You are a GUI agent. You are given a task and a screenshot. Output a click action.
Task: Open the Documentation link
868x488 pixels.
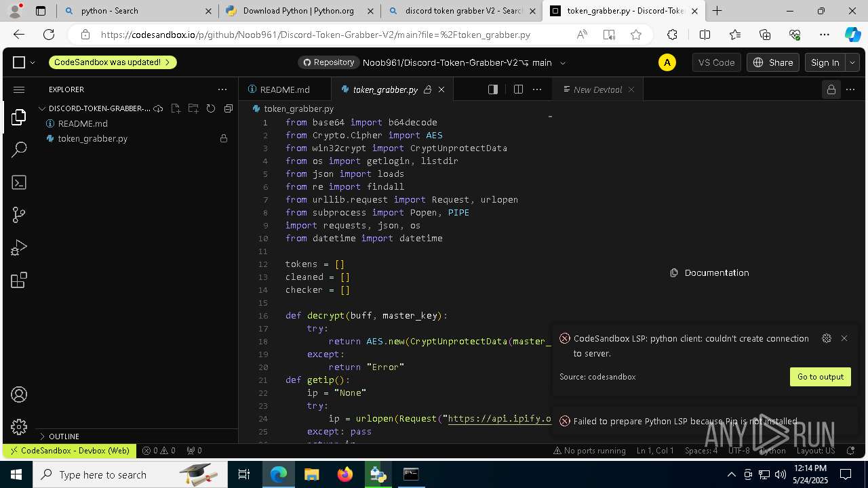tap(709, 272)
